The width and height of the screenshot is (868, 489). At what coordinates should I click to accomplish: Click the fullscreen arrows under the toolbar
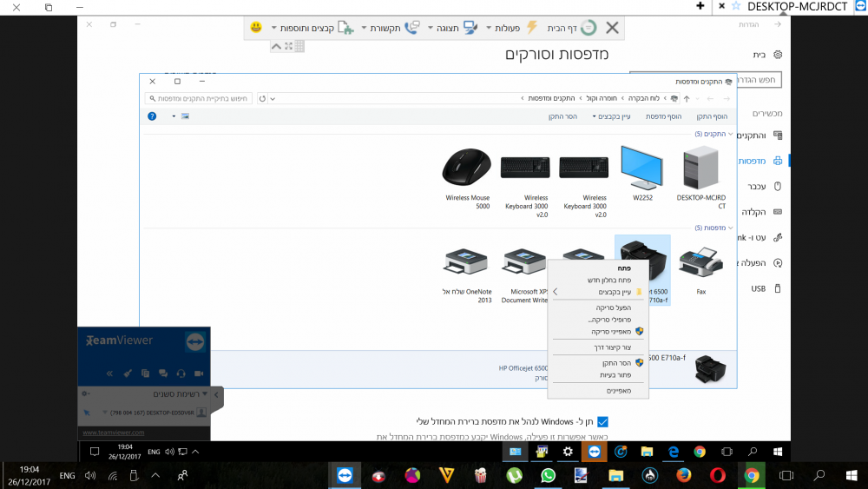(288, 47)
